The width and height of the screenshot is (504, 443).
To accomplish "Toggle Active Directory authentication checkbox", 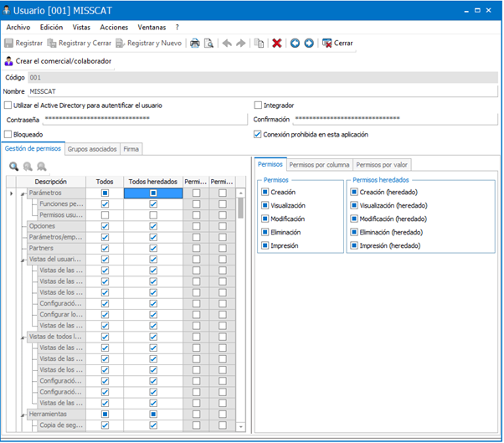I will tap(8, 106).
